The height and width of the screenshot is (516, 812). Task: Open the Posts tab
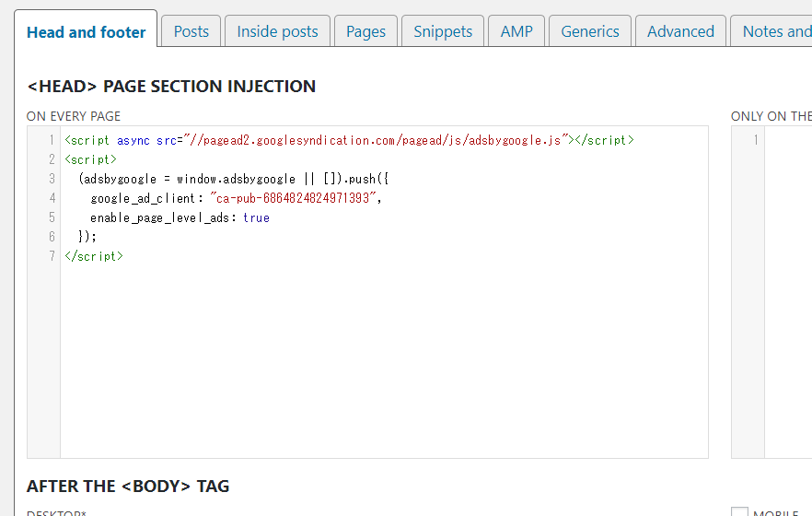tap(191, 31)
